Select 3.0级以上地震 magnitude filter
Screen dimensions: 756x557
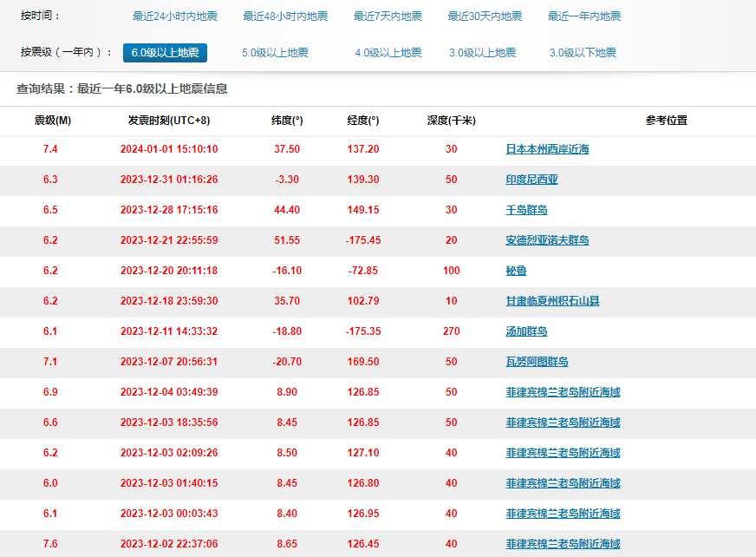click(x=483, y=53)
